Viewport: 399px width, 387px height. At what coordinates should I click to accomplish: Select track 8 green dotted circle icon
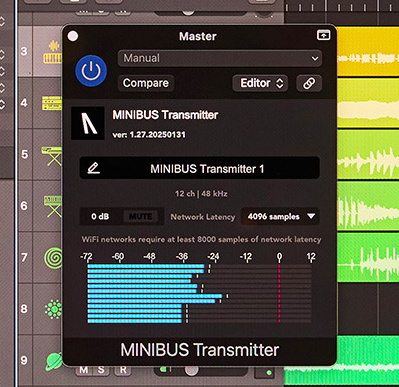click(53, 309)
